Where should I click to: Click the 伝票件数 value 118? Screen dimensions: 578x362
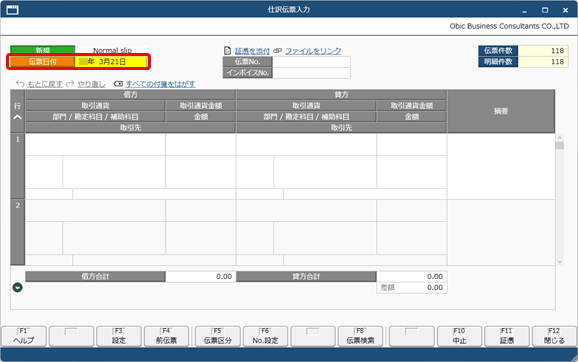pyautogui.click(x=542, y=51)
